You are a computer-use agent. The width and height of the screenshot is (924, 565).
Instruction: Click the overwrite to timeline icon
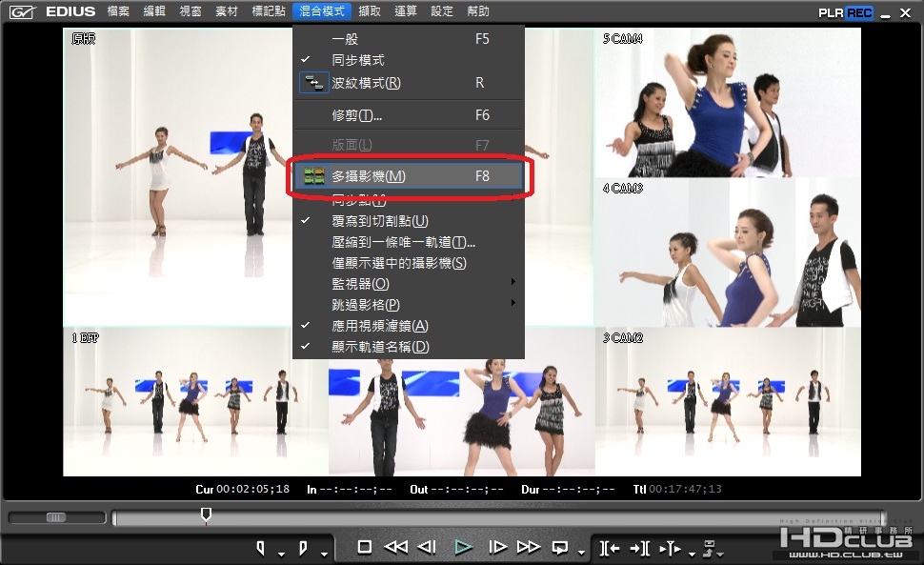710,548
